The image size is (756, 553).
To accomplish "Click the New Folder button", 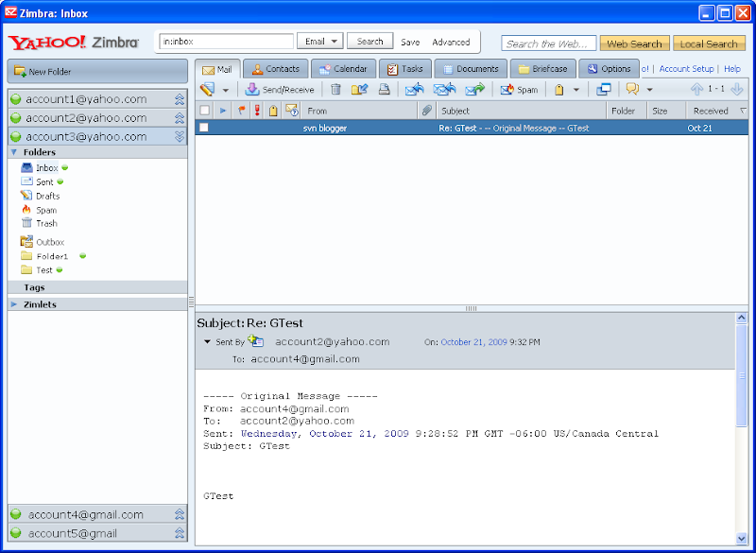I will 97,71.
